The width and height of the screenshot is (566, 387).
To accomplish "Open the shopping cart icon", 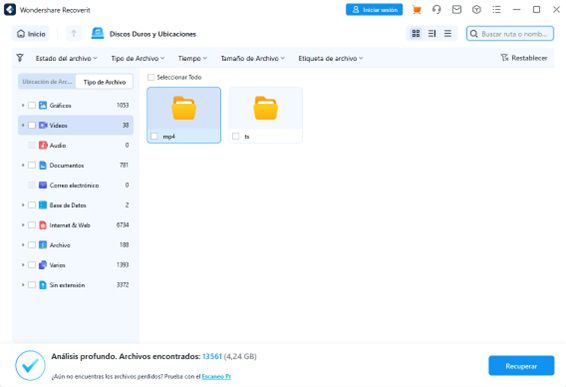I will pyautogui.click(x=417, y=10).
